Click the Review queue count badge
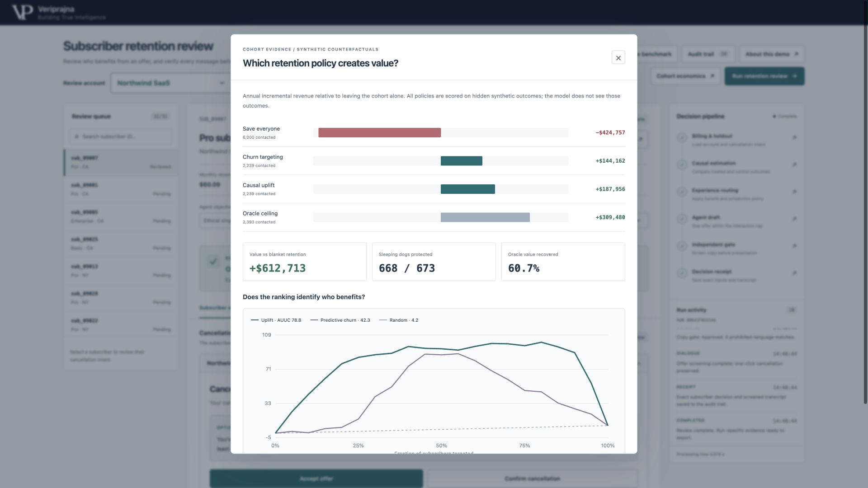Viewport: 868px width, 488px height. point(160,117)
